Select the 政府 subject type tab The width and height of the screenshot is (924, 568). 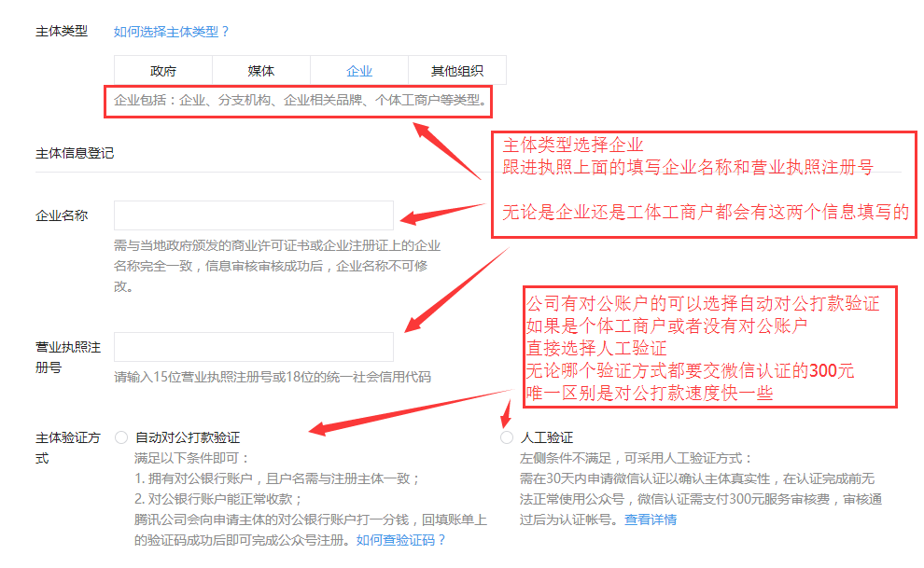coord(163,71)
